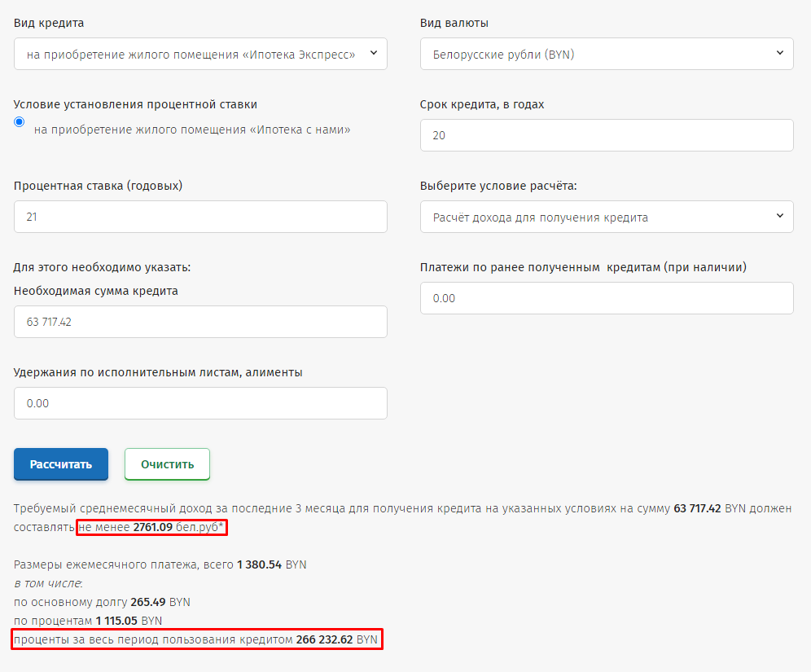Open the "Вид кредита" dropdown
The height and width of the screenshot is (672, 811).
199,54
